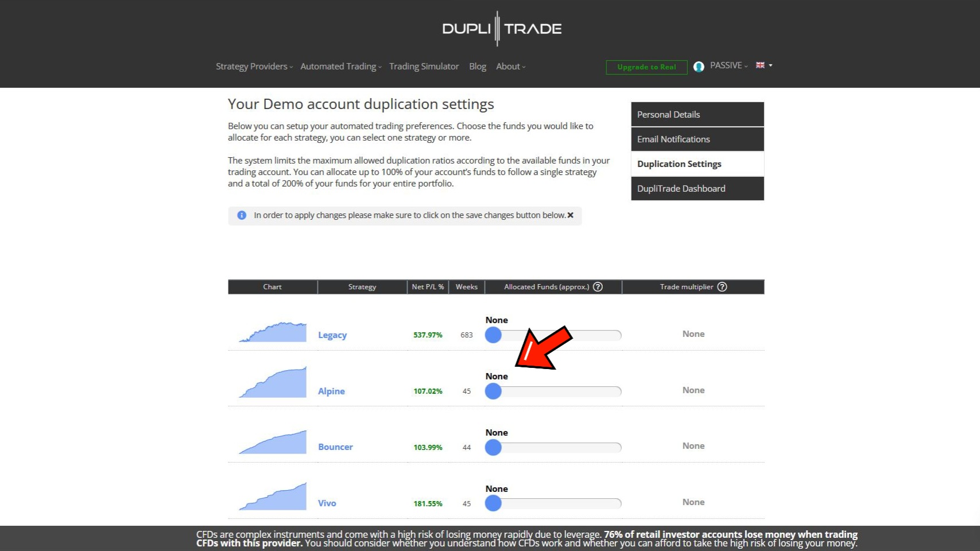Click the page heading about duplication settings

tap(361, 104)
